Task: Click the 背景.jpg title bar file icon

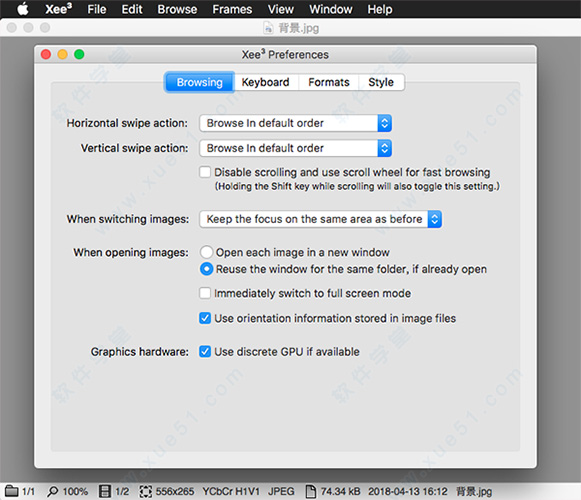Action: [268, 28]
